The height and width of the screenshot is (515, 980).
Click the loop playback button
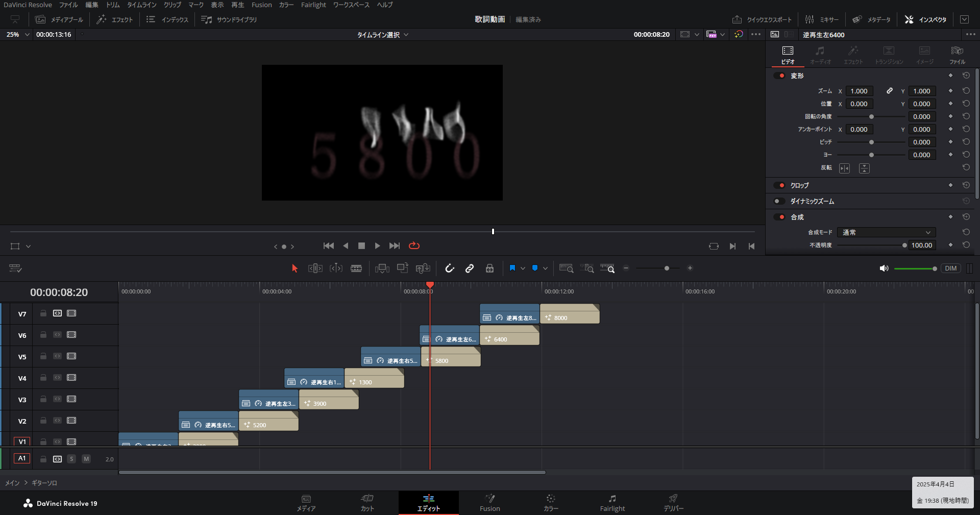(x=414, y=246)
